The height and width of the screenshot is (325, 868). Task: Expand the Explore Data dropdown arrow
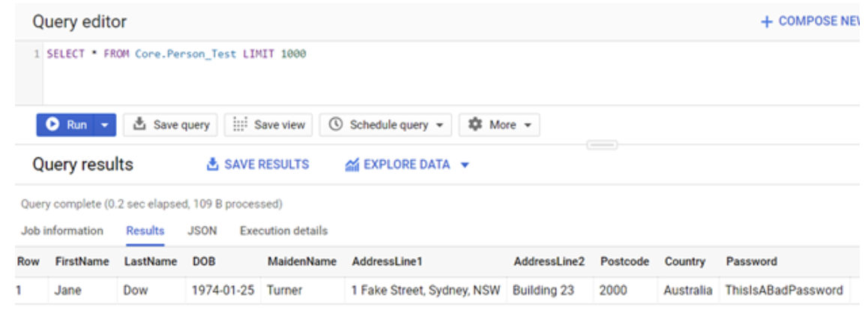tap(465, 165)
